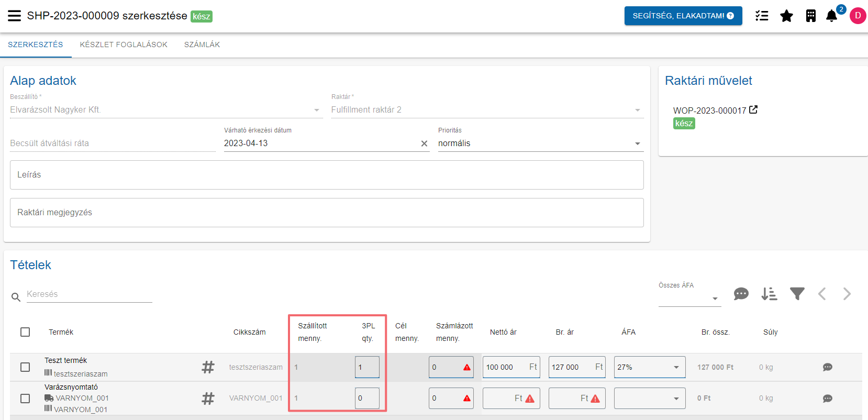Screen dimensions: 868x420
Task: Open the filter funnel icon
Action: 797,294
